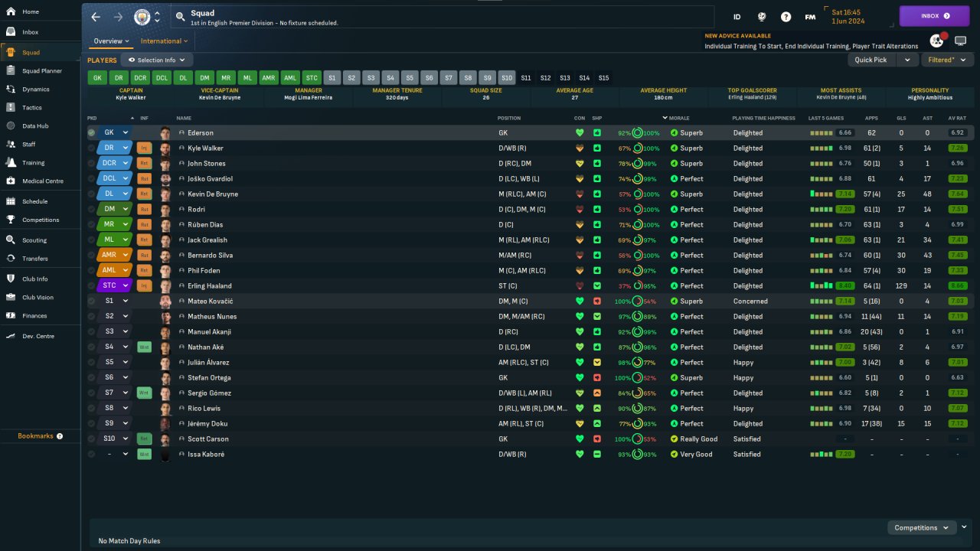Open the Filtered dropdown

click(x=948, y=60)
